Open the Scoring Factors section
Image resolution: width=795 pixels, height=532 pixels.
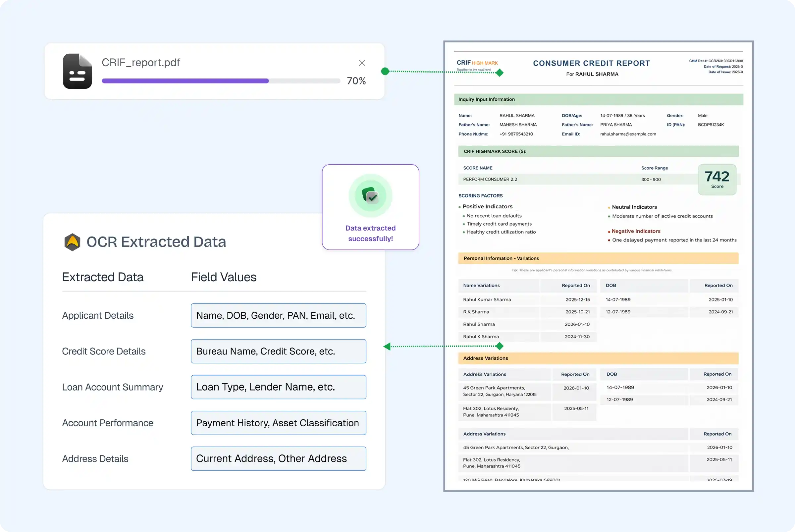tap(481, 195)
